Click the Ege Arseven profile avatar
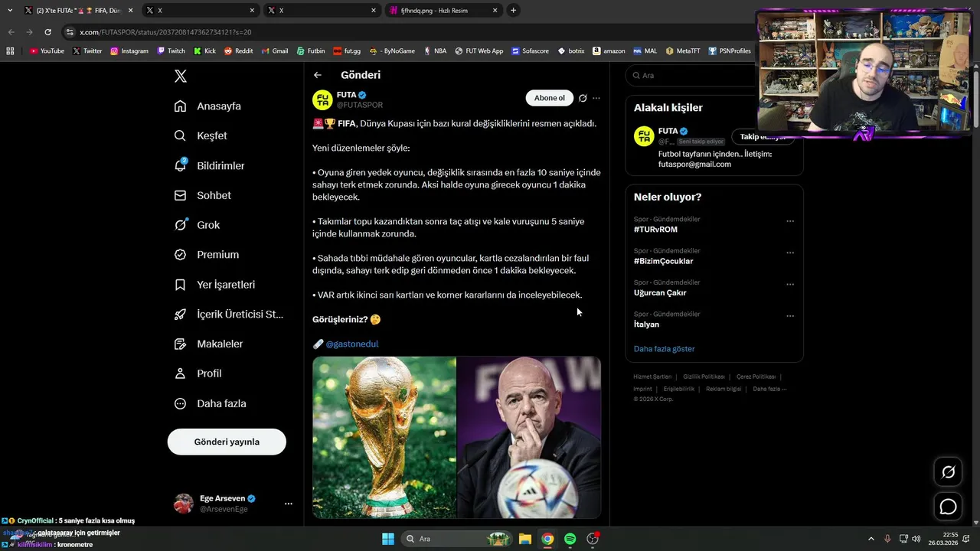Viewport: 980px width, 551px height. pyautogui.click(x=184, y=504)
